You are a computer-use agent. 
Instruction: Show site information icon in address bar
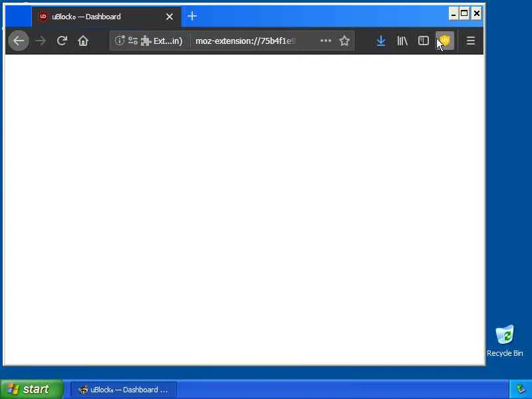[120, 41]
